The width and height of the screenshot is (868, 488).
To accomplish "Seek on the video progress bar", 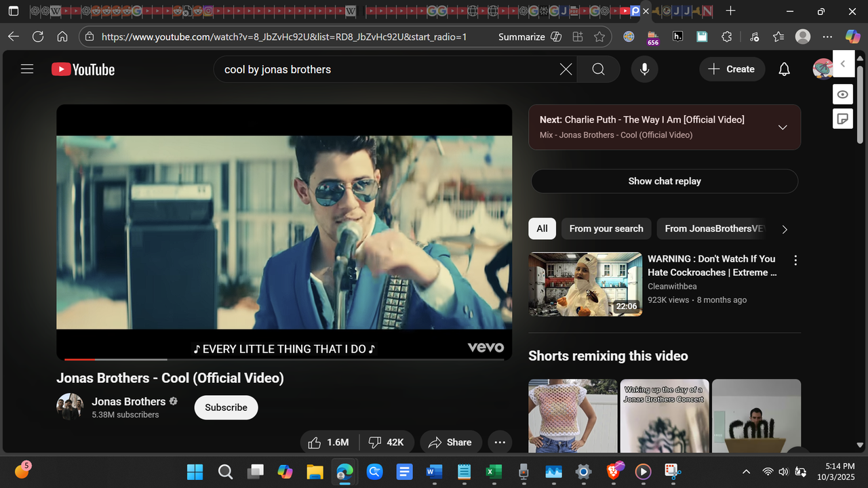I will coord(284,359).
